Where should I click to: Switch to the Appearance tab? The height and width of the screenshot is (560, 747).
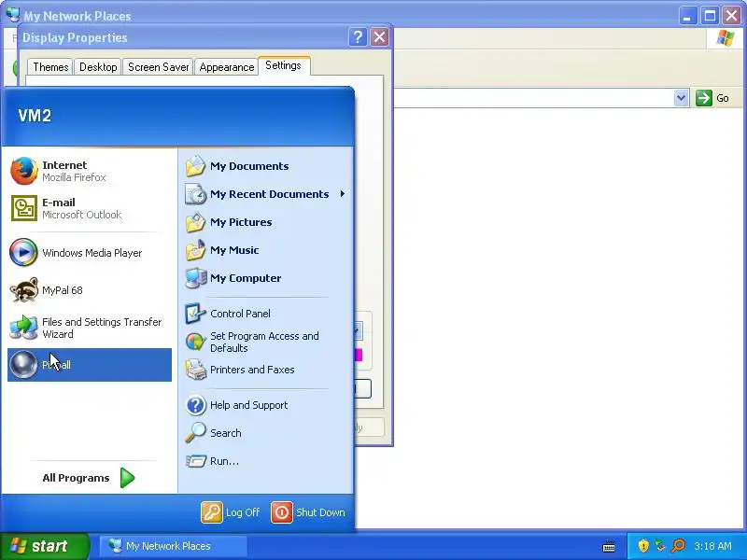pyautogui.click(x=227, y=67)
